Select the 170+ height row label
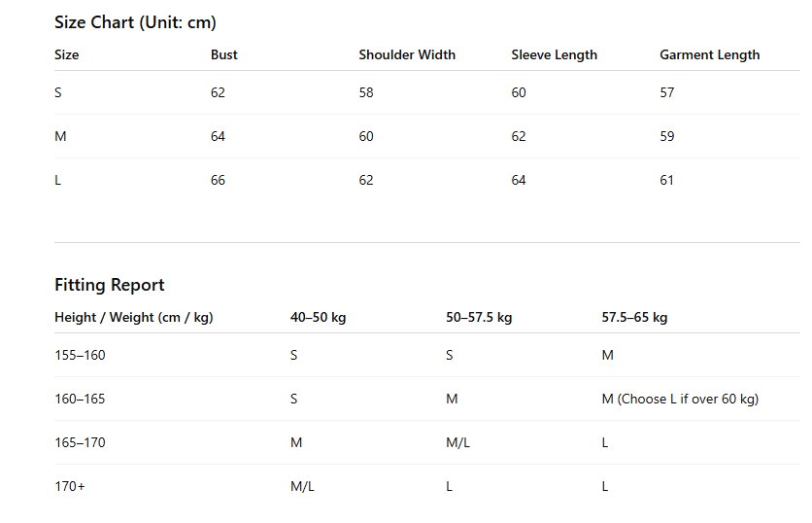The image size is (812, 523). point(69,486)
